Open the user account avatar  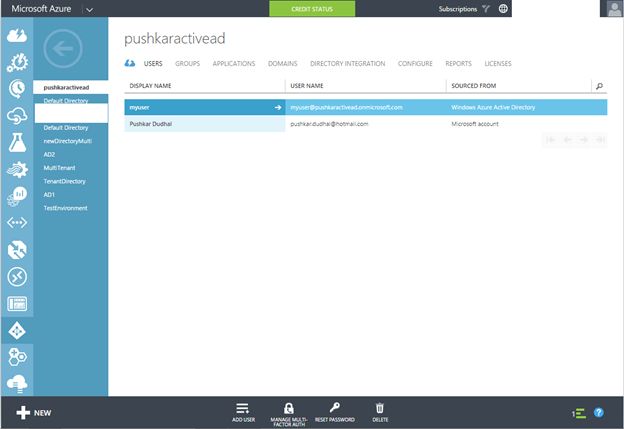(x=613, y=9)
